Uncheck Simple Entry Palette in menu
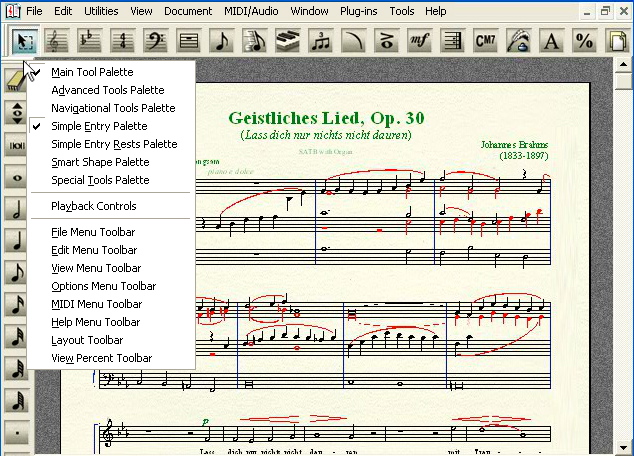This screenshot has width=634, height=456. pos(99,126)
